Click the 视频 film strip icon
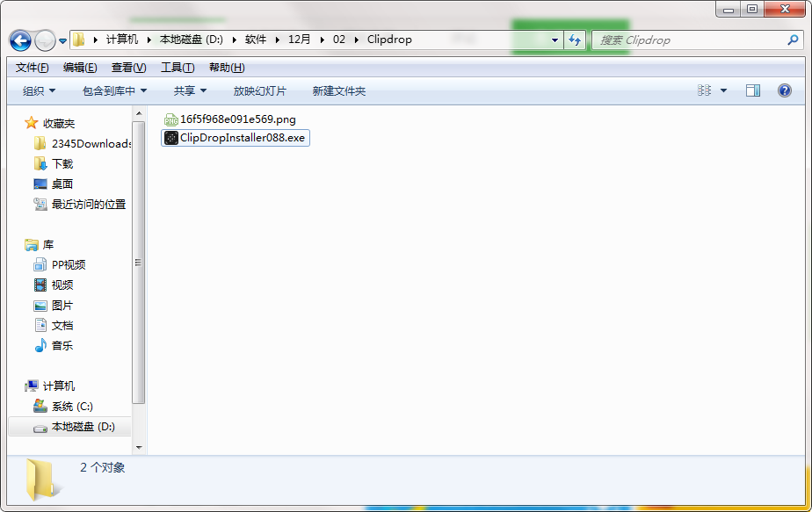This screenshot has width=812, height=512. tap(40, 285)
